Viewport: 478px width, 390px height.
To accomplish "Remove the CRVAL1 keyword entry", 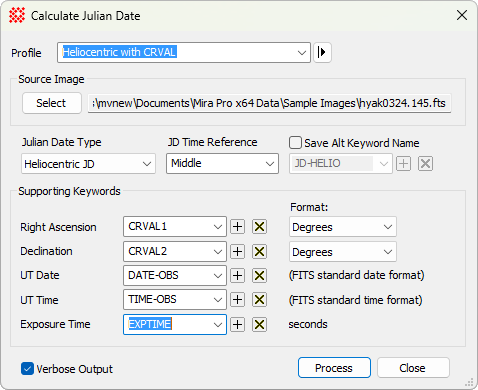I will tap(259, 227).
